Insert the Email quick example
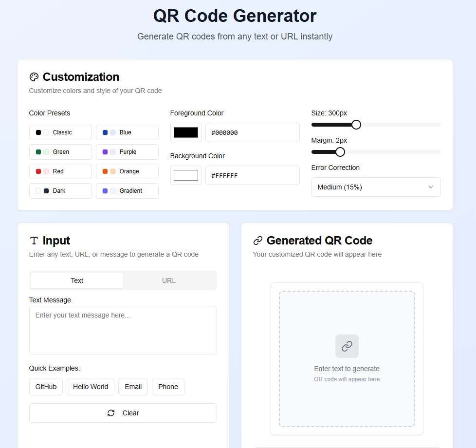The height and width of the screenshot is (448, 476). click(133, 387)
